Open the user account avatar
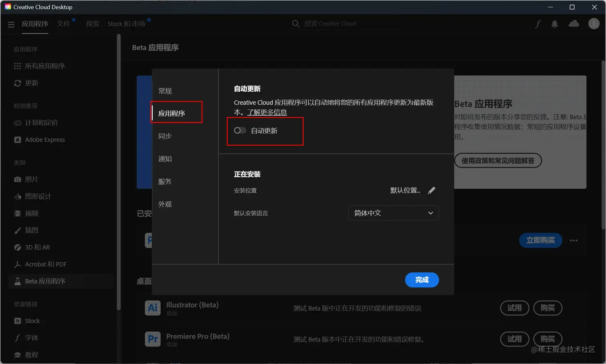606x364 pixels. pos(594,24)
